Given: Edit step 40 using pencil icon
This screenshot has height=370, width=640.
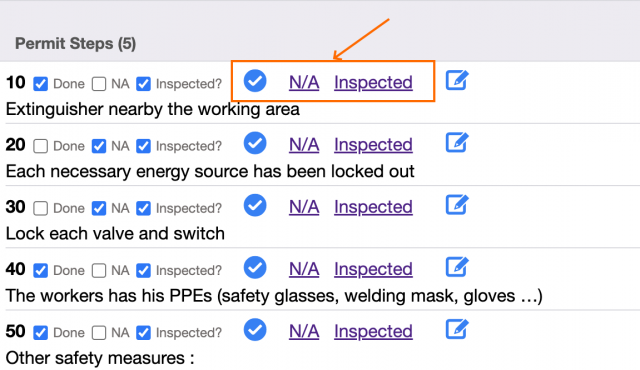Looking at the screenshot, I should [457, 267].
